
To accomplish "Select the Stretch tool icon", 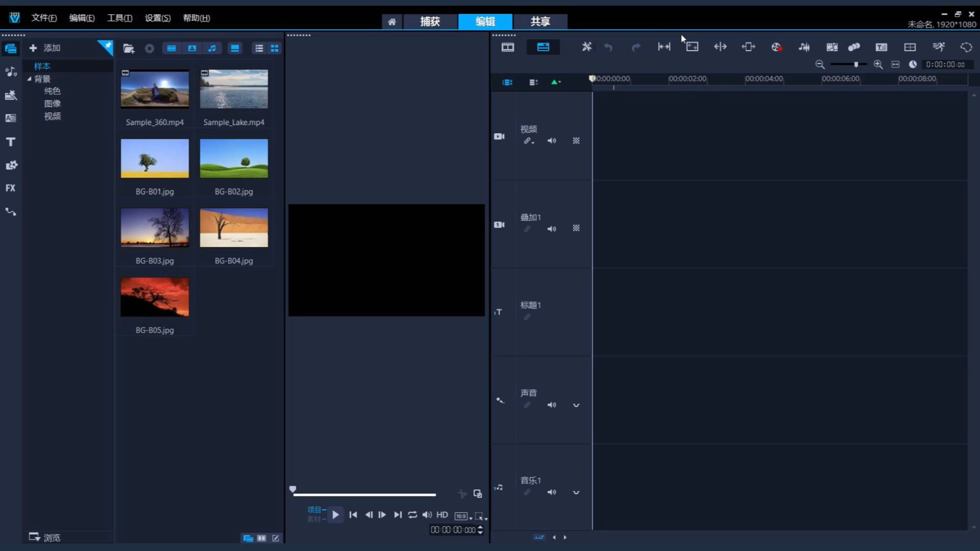I will [692, 47].
